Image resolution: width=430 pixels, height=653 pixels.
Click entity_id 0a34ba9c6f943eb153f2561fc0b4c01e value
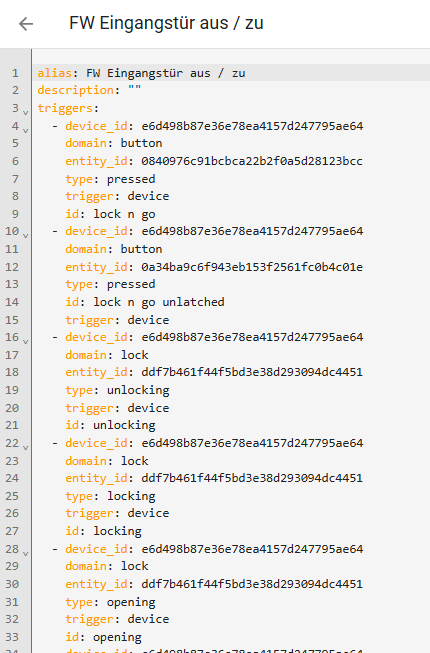(x=252, y=267)
